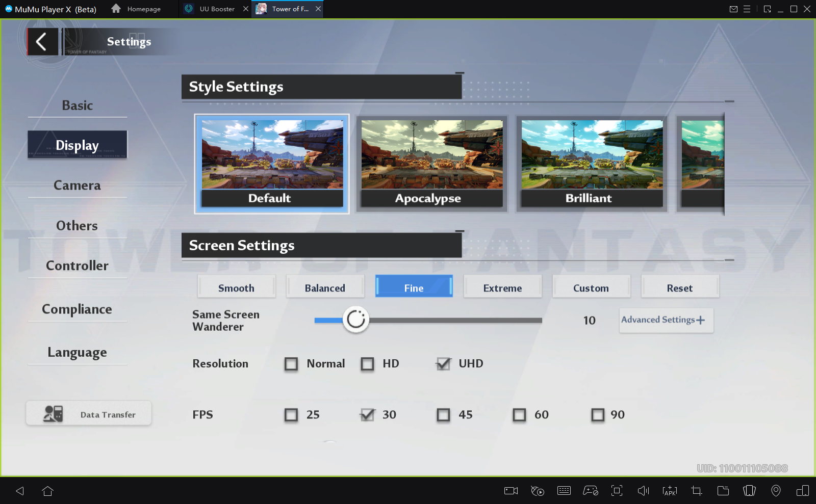Open the Basic settings section
Screen dimensions: 816x504
coord(78,105)
